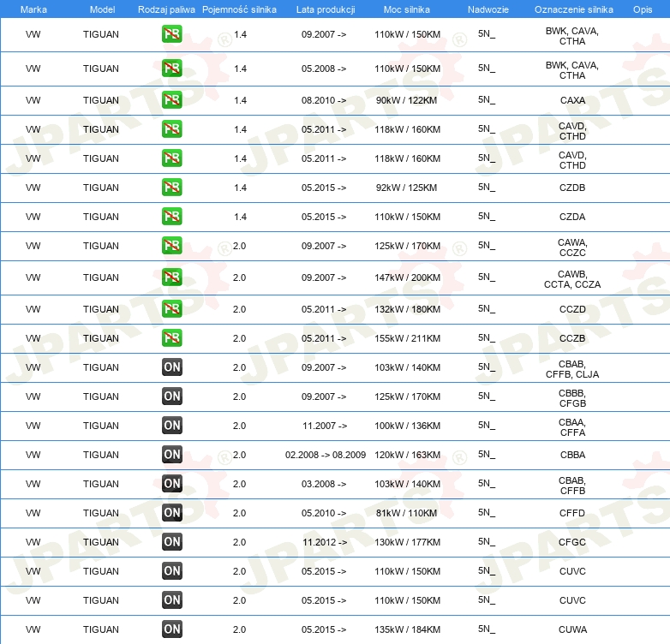Click the 'CFFD' engine code
This screenshot has height=644, width=670.
coord(572,513)
